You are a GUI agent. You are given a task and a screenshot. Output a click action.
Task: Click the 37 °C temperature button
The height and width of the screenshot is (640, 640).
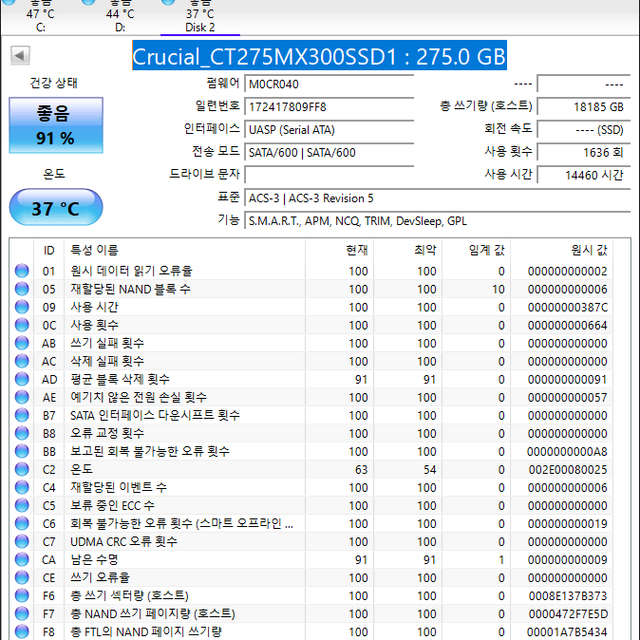(56, 208)
